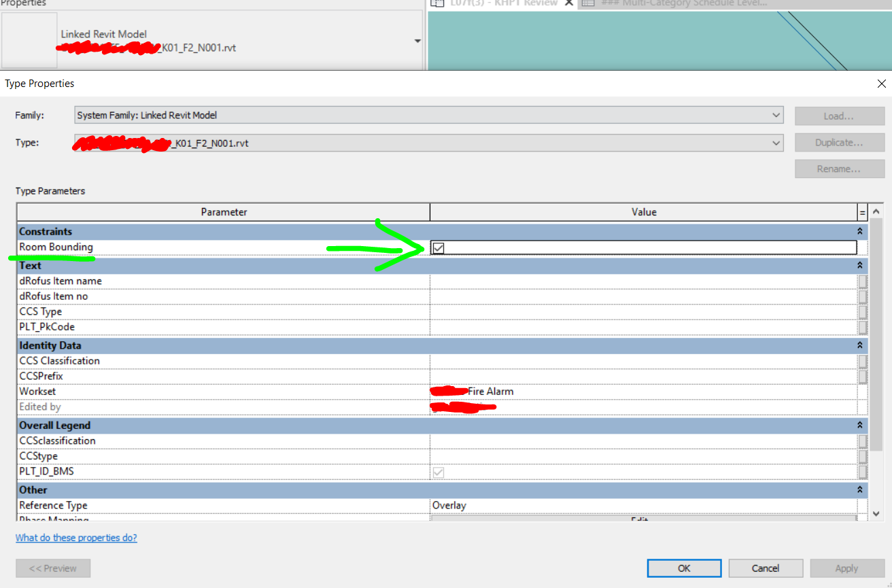Screen dimensions: 892x588
Task: Click associate button for dRofus Item name
Action: pyautogui.click(x=862, y=281)
